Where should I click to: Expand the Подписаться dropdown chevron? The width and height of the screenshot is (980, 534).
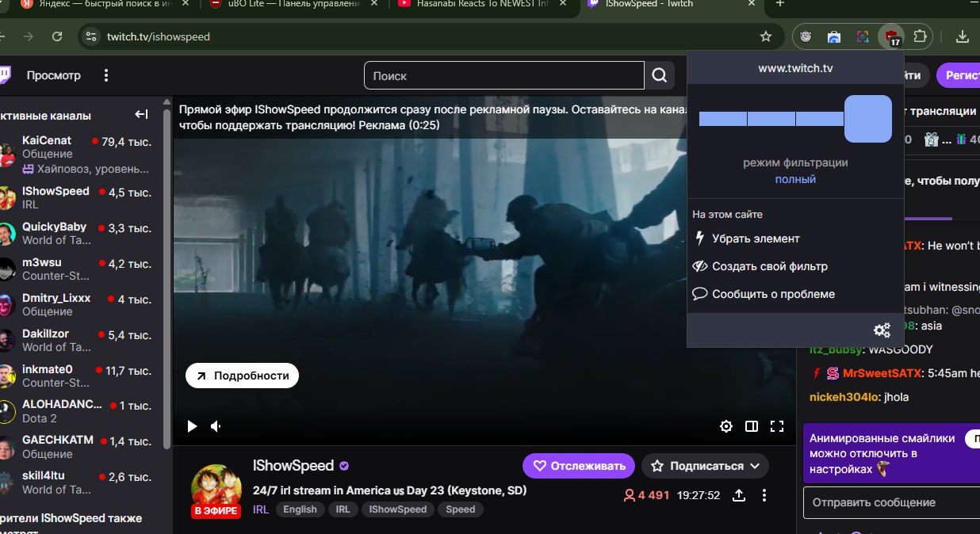pos(754,466)
